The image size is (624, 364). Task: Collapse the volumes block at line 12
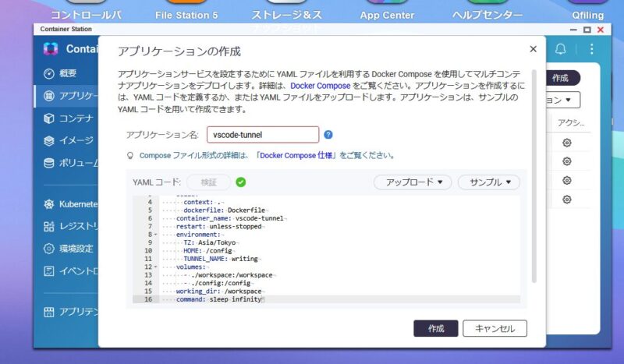pyautogui.click(x=155, y=267)
